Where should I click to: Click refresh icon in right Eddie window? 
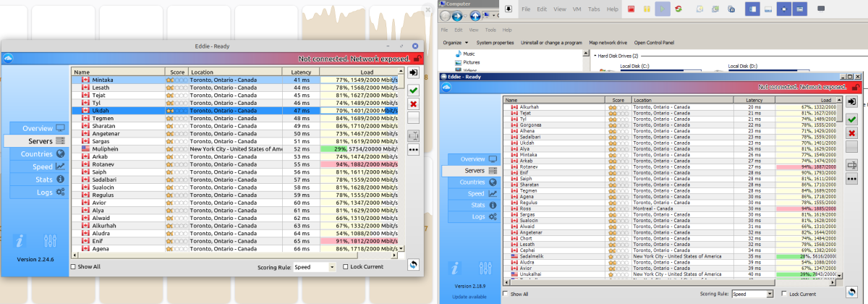(x=852, y=292)
